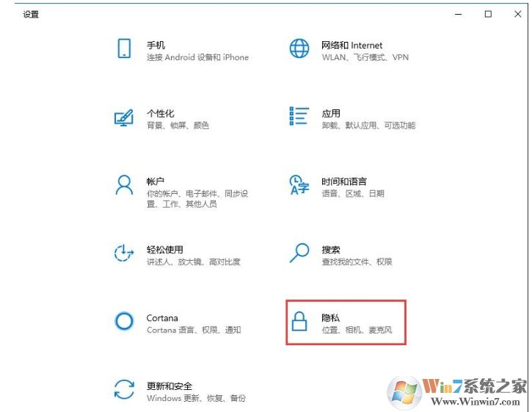The width and height of the screenshot is (532, 412).
Task: Click text Cortana 语言、权限、通知
Action: coord(194,330)
